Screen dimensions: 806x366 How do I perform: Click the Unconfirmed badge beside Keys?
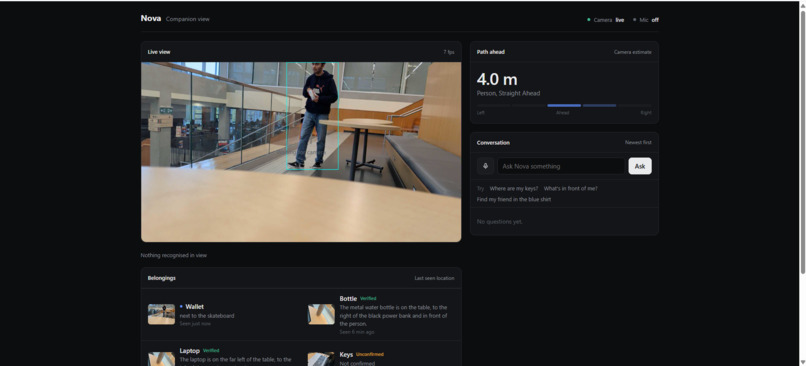click(x=370, y=355)
